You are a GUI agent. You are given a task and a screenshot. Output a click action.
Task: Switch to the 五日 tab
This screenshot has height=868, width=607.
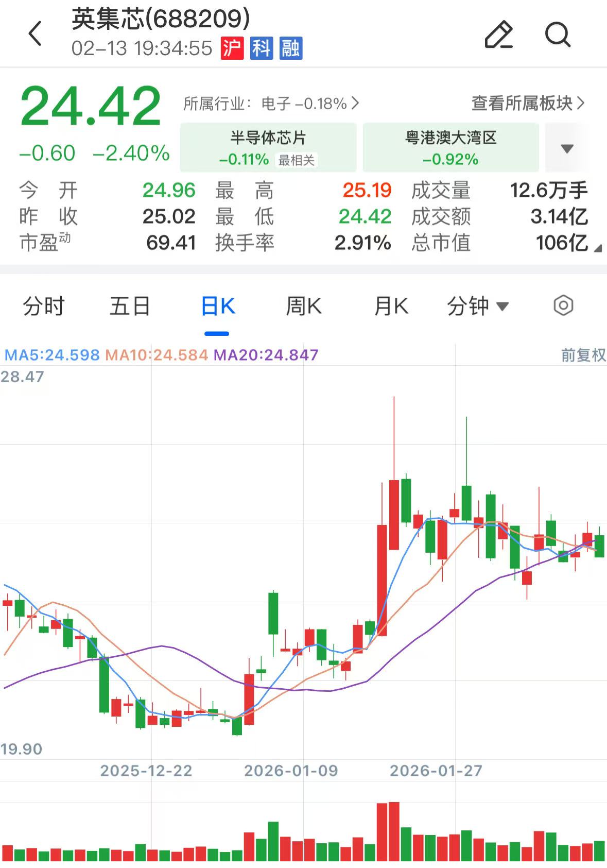[x=130, y=306]
